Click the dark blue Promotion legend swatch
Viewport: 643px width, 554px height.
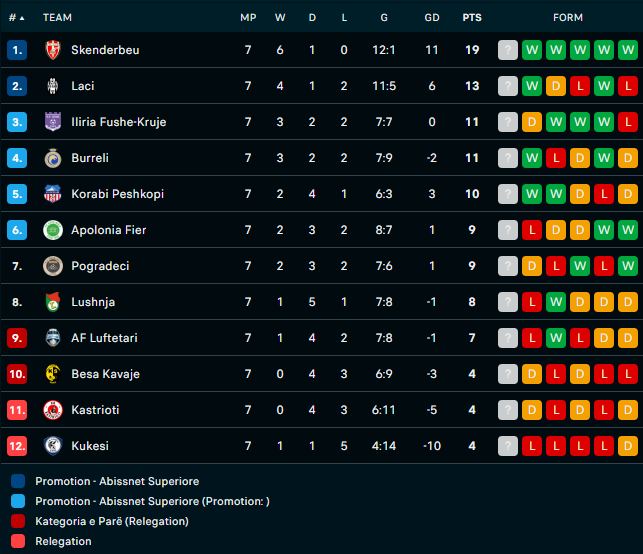pyautogui.click(x=19, y=481)
